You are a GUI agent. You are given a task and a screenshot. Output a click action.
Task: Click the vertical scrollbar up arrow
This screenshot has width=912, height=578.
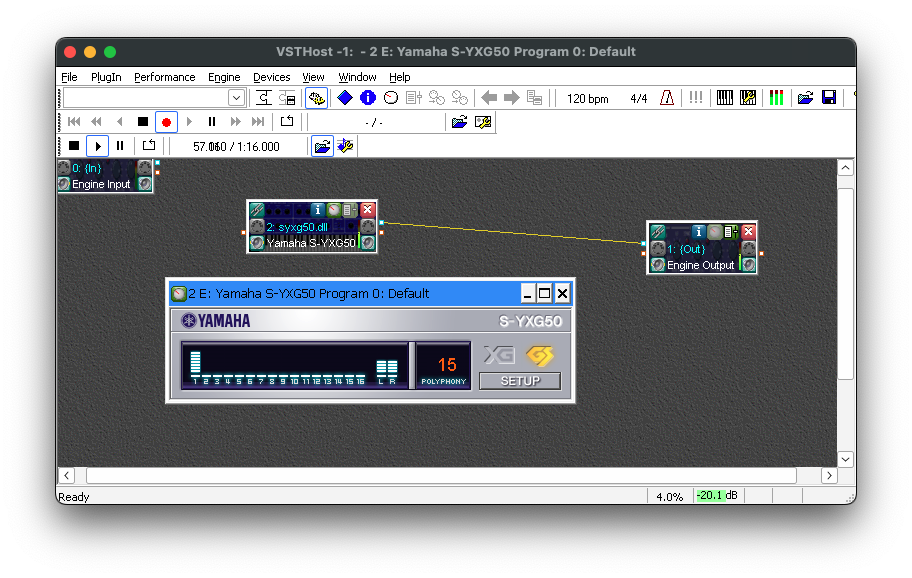pyautogui.click(x=845, y=168)
